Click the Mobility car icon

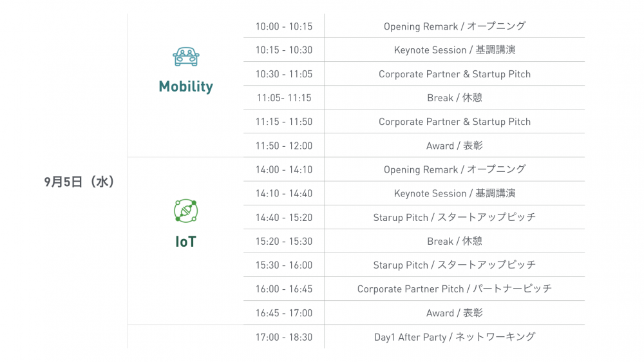186,57
